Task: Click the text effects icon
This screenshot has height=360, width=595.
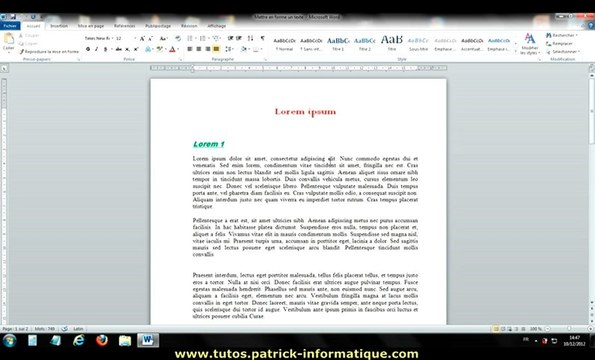Action: (149, 49)
